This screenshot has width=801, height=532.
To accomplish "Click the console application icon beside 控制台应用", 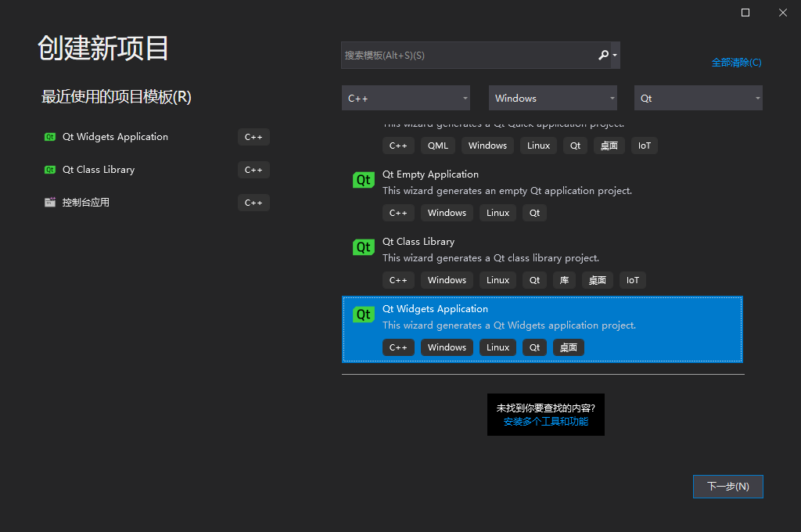I will pos(50,202).
